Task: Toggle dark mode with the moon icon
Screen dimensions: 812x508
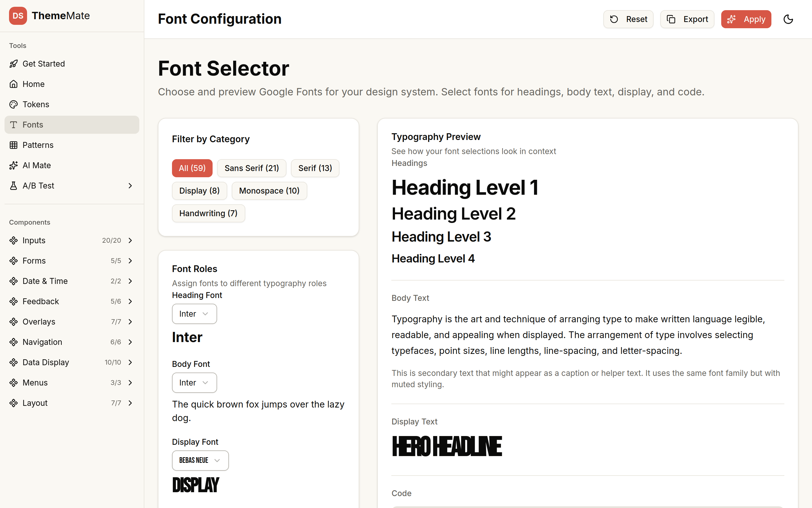Action: (x=788, y=19)
